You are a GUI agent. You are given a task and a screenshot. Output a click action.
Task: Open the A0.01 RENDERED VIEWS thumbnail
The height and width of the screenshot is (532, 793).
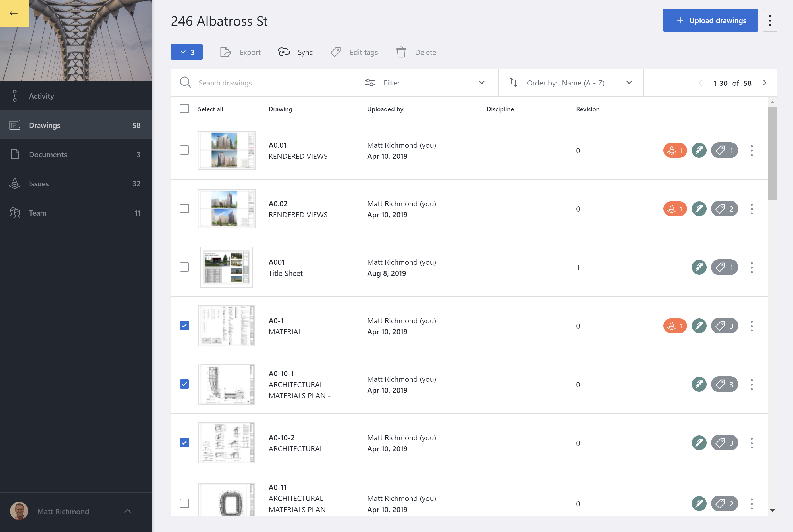(x=227, y=150)
